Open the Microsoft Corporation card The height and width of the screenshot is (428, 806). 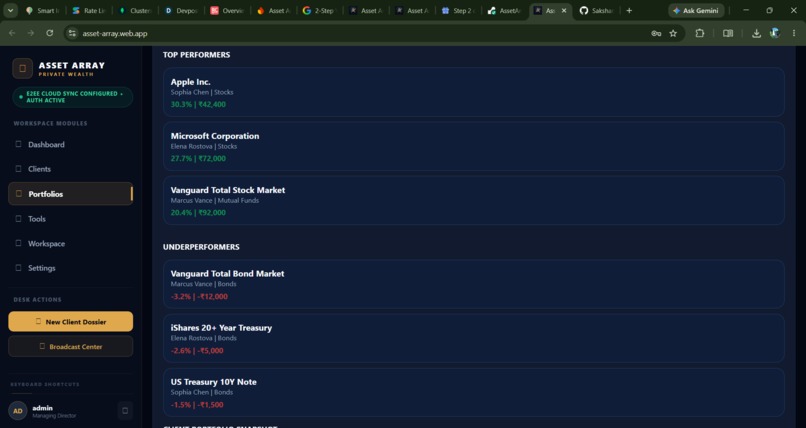[x=473, y=146]
